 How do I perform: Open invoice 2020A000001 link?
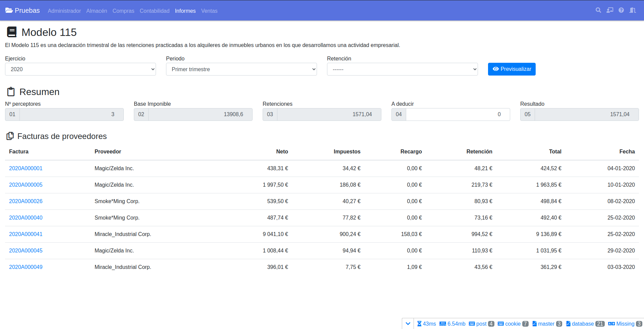[26, 168]
